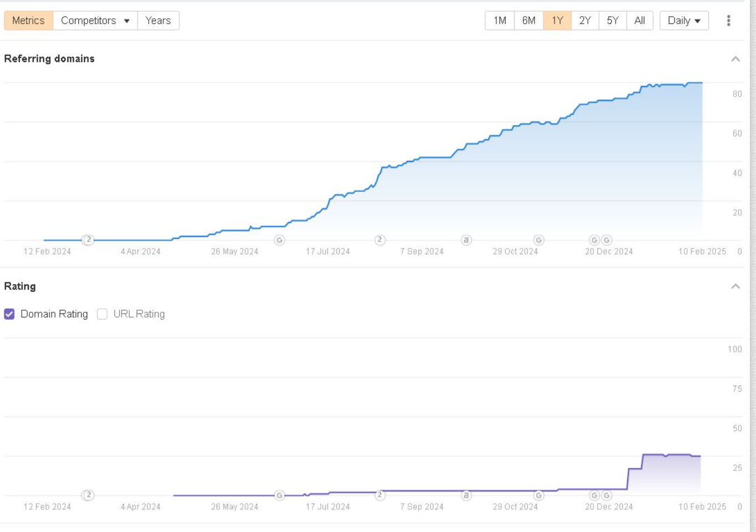Enable the URL Rating checkbox
756x532 pixels.
tap(102, 314)
